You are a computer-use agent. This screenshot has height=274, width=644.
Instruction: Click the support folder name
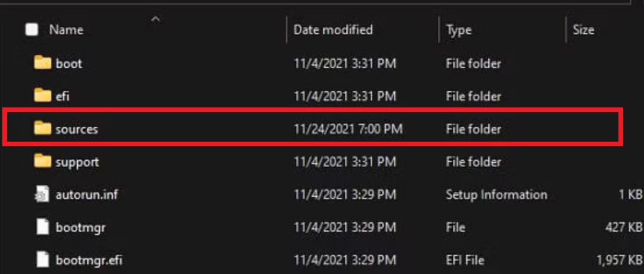click(x=77, y=162)
